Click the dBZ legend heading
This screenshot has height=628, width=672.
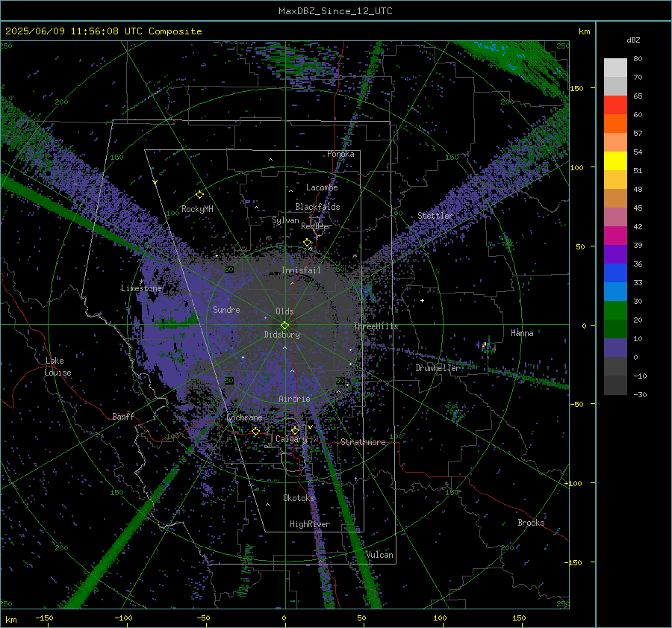click(x=633, y=40)
